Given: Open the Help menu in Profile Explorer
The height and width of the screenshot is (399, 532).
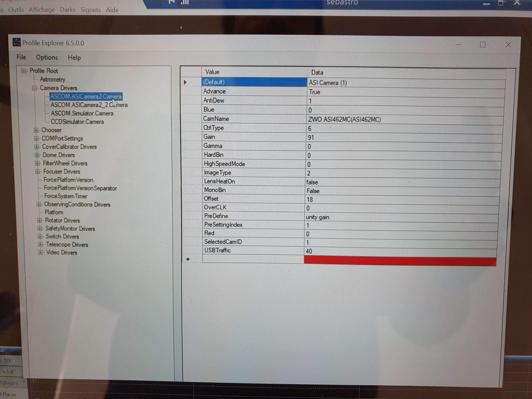Looking at the screenshot, I should [x=74, y=58].
